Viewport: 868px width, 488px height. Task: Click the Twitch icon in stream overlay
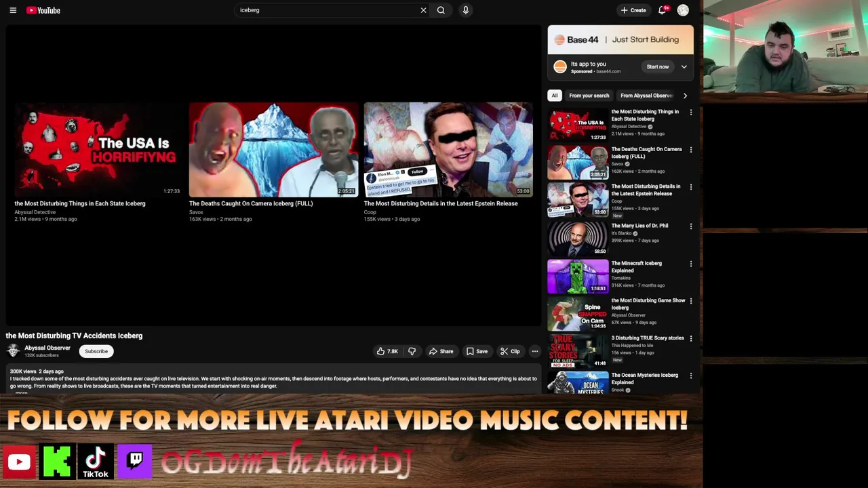(134, 462)
